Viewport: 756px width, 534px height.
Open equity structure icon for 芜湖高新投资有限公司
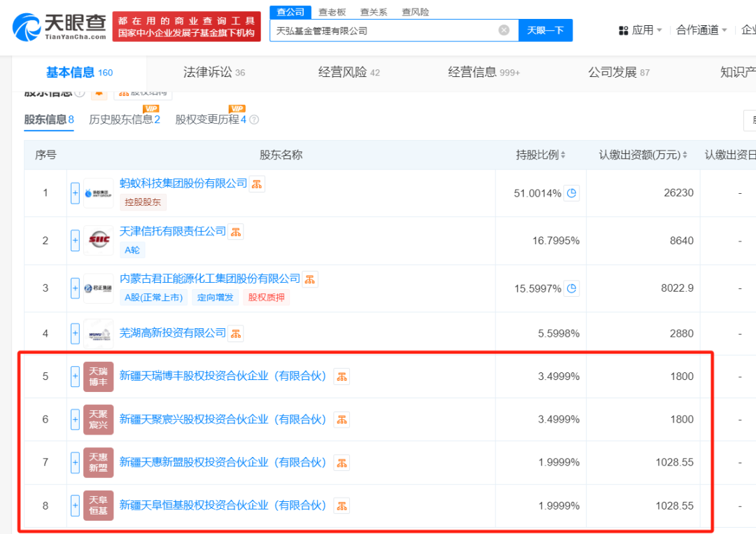pyautogui.click(x=236, y=334)
